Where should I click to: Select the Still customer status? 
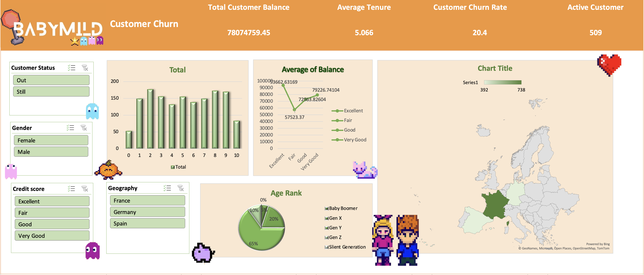click(x=51, y=92)
